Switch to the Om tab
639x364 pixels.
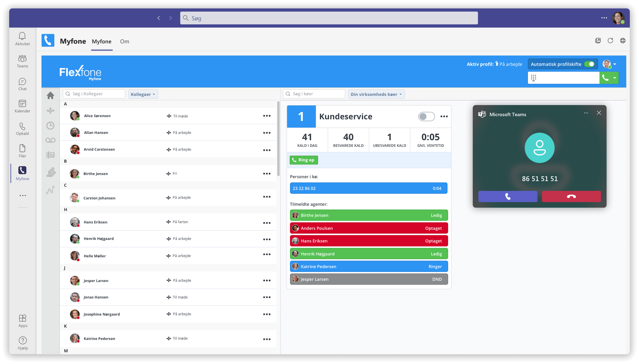(124, 41)
